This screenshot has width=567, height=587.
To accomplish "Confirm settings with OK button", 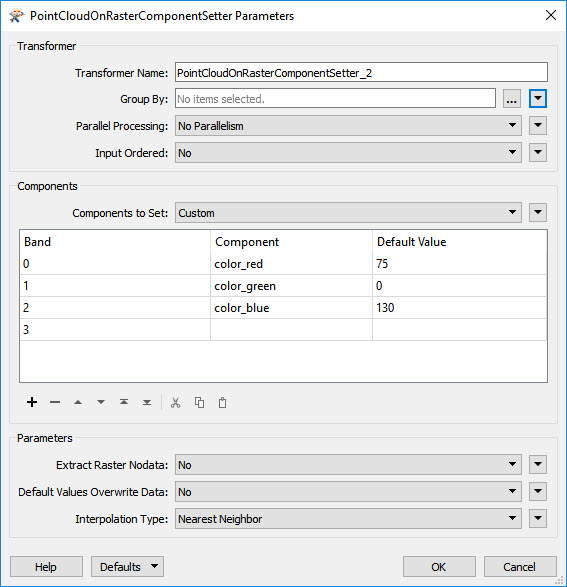I will 439,567.
